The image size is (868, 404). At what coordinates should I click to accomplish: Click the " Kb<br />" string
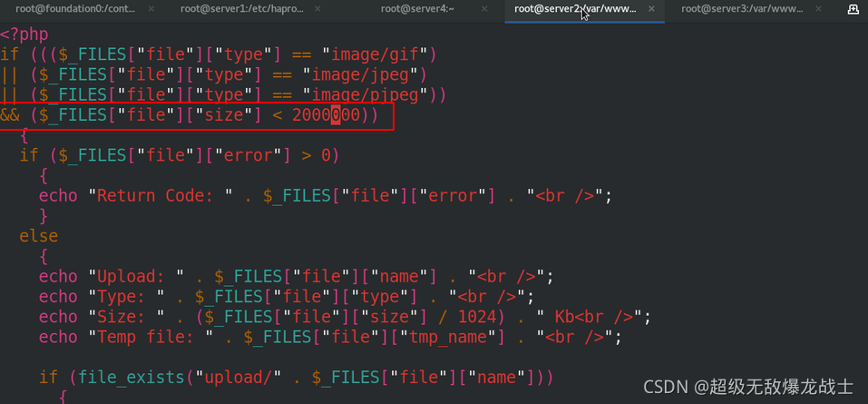pos(589,317)
